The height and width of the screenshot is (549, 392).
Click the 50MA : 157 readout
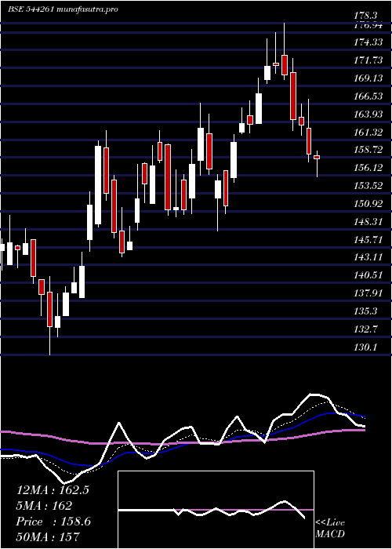pos(48,536)
